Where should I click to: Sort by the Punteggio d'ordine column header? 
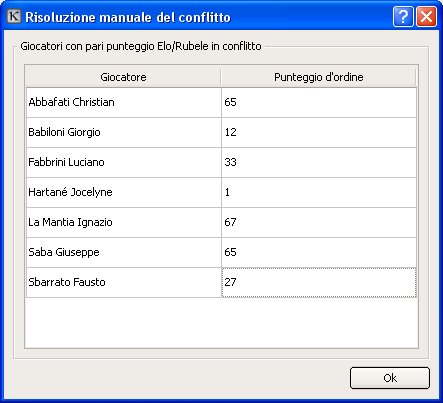tap(319, 77)
